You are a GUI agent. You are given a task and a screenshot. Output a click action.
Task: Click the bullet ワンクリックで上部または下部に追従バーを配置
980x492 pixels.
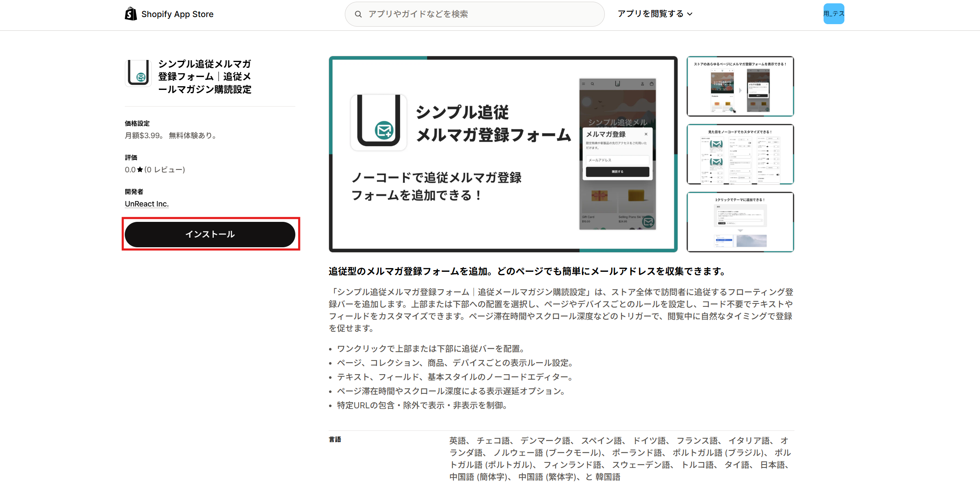[x=431, y=349]
